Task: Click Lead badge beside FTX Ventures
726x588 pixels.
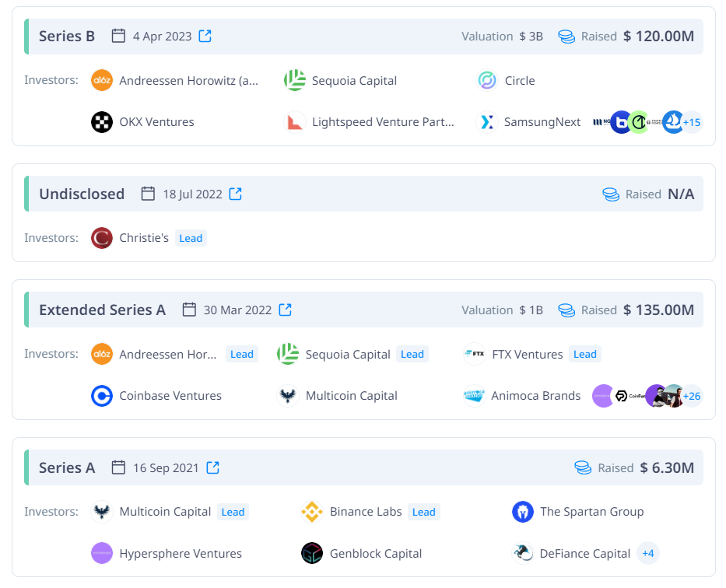Action: [x=585, y=354]
